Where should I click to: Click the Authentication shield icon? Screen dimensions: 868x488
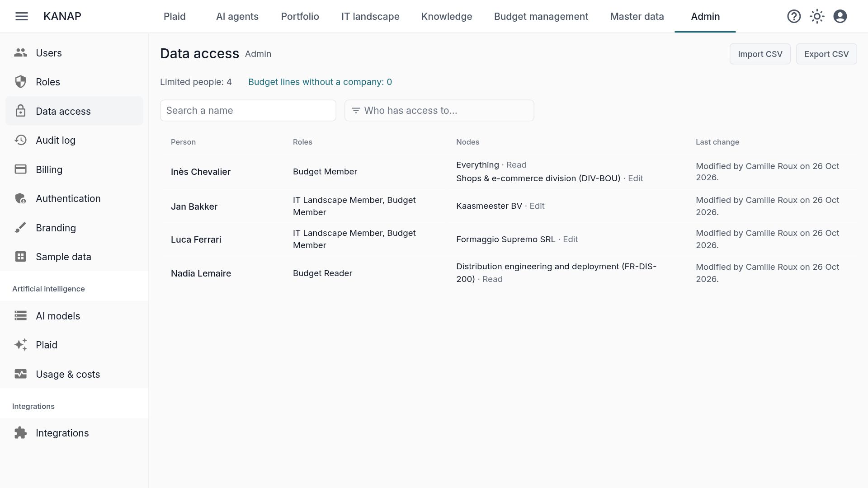20,198
